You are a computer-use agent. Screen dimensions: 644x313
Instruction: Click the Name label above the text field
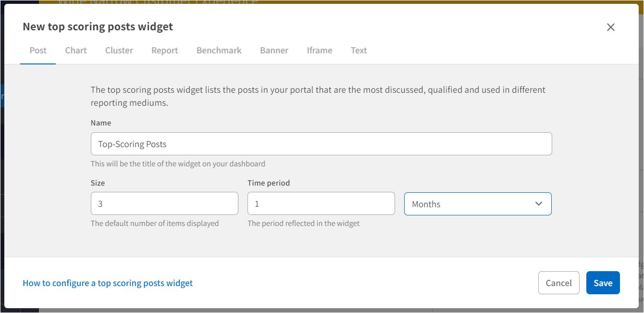[101, 123]
